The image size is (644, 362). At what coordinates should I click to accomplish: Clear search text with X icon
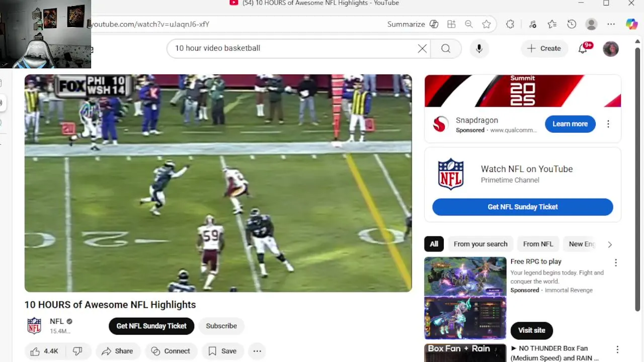click(422, 48)
